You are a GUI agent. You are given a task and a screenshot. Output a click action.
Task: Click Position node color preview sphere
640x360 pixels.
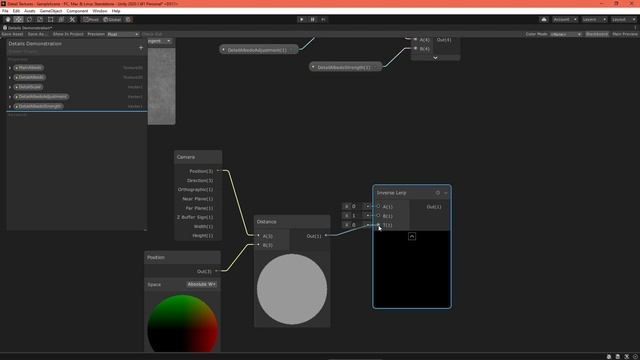(x=182, y=322)
